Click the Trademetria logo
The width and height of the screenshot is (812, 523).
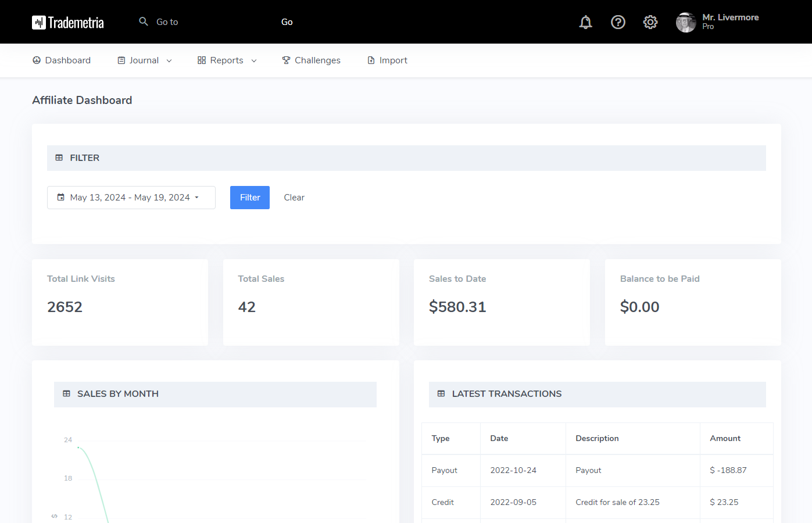point(68,23)
